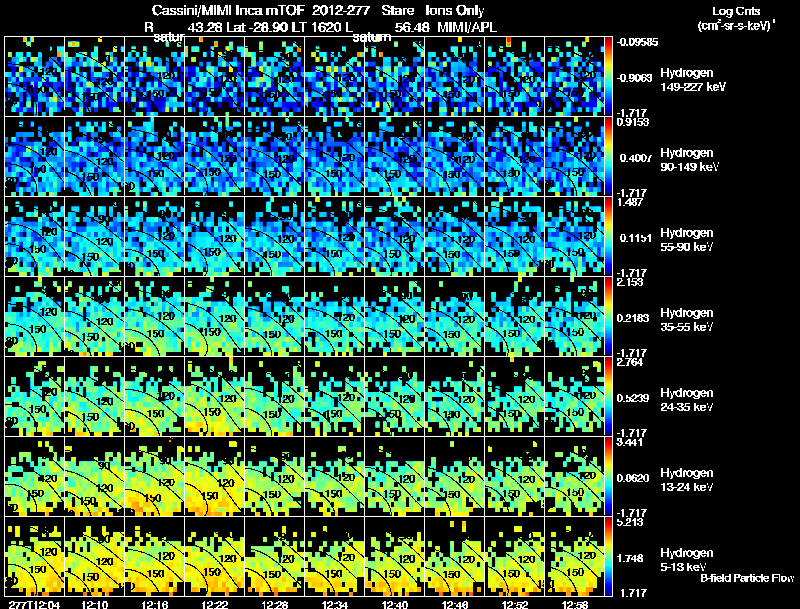Open the 12:04 image in the 5-13 keV row
Screen dimensions: 800x609
tap(34, 556)
